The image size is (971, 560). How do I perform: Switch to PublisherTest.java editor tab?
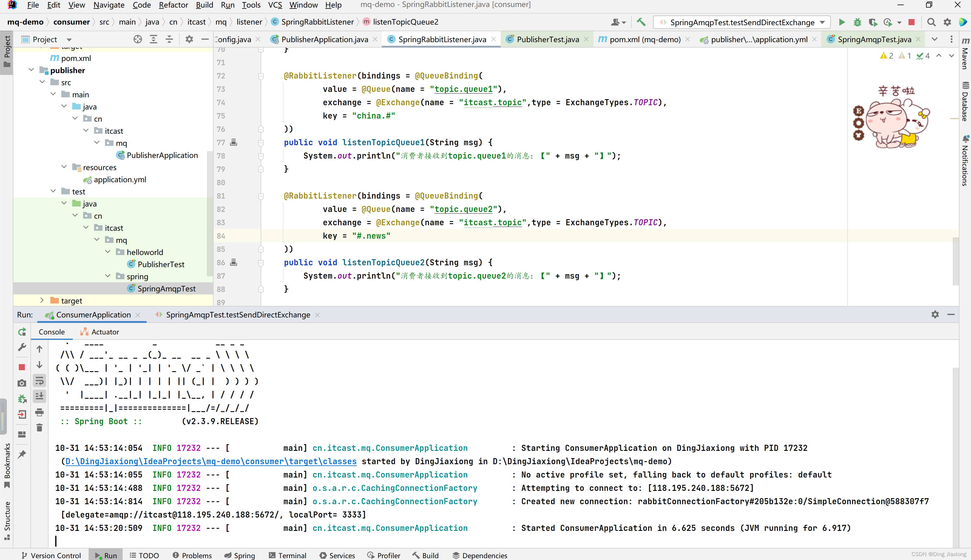tap(547, 39)
